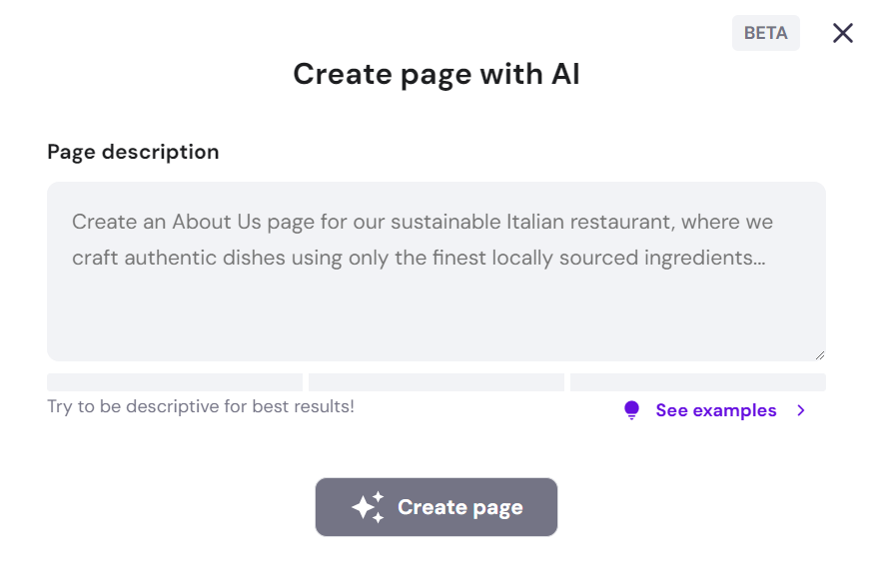Close the Create page with AI dialog

point(842,33)
